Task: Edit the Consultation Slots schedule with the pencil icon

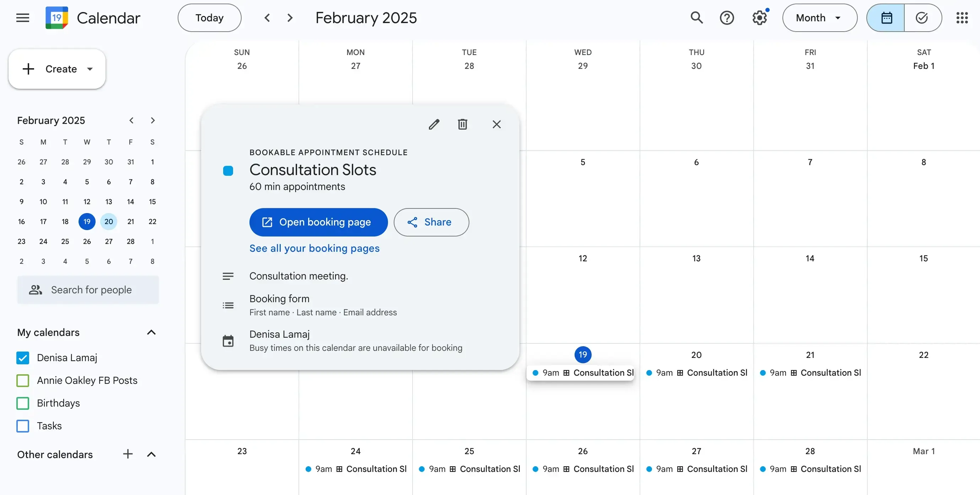Action: (434, 124)
